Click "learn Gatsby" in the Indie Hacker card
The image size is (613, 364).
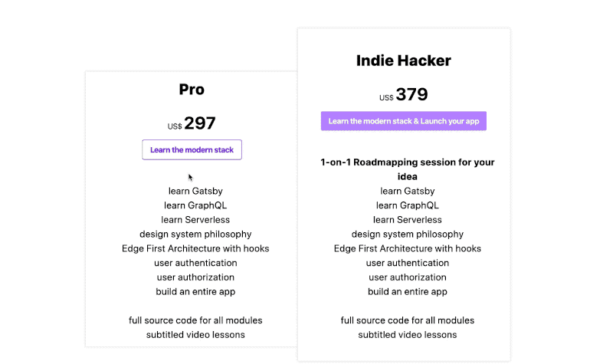pyautogui.click(x=408, y=191)
